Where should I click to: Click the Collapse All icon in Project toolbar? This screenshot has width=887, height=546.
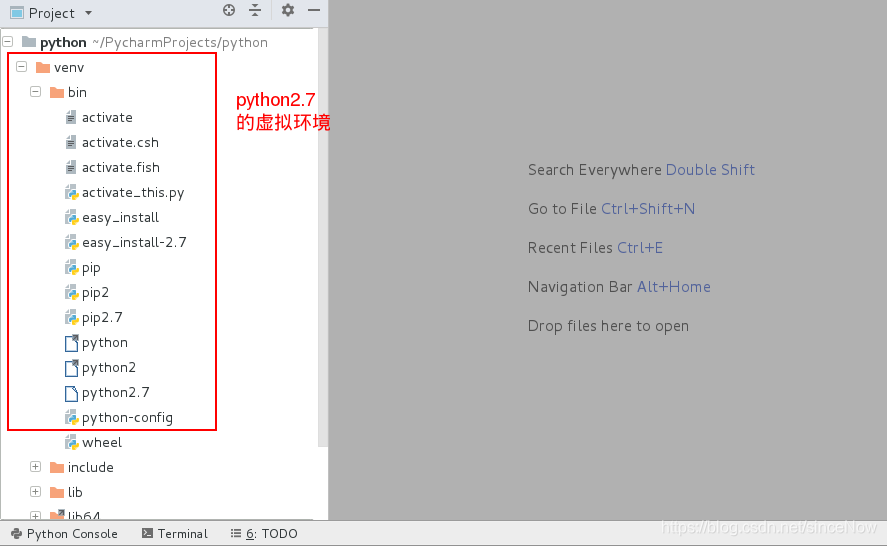pos(255,10)
